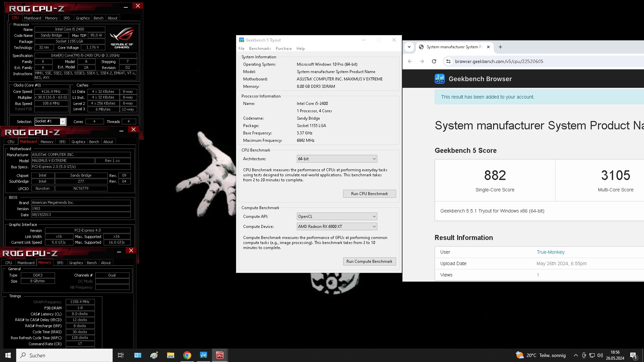Open Graphics tab in middle CPU-Z window
Screen dimensions: 644x362
[x=78, y=142]
